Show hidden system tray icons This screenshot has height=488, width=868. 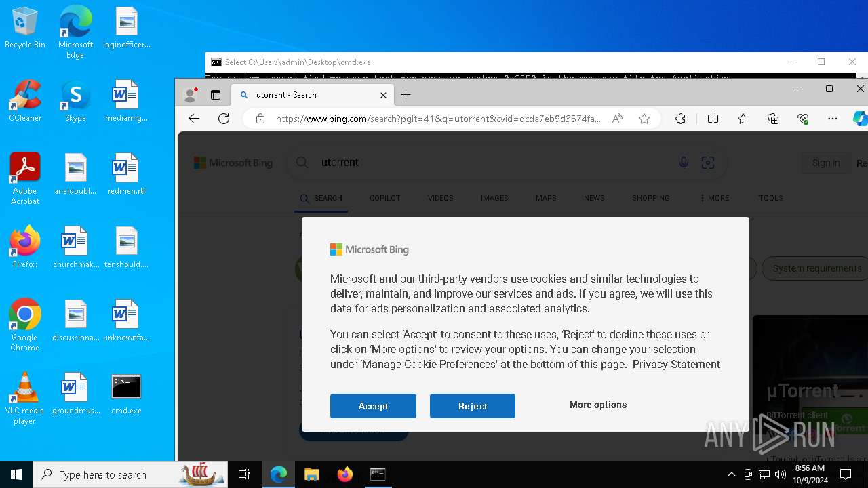click(x=731, y=474)
